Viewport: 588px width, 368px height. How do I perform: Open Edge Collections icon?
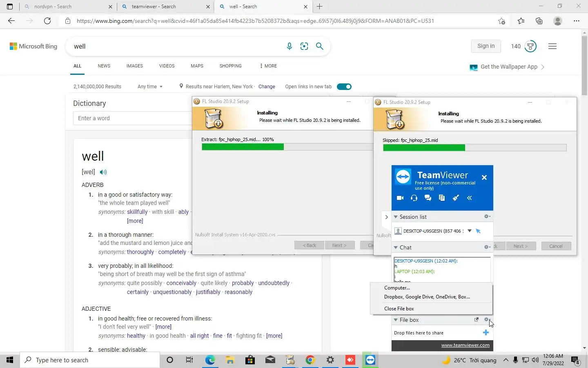click(539, 21)
